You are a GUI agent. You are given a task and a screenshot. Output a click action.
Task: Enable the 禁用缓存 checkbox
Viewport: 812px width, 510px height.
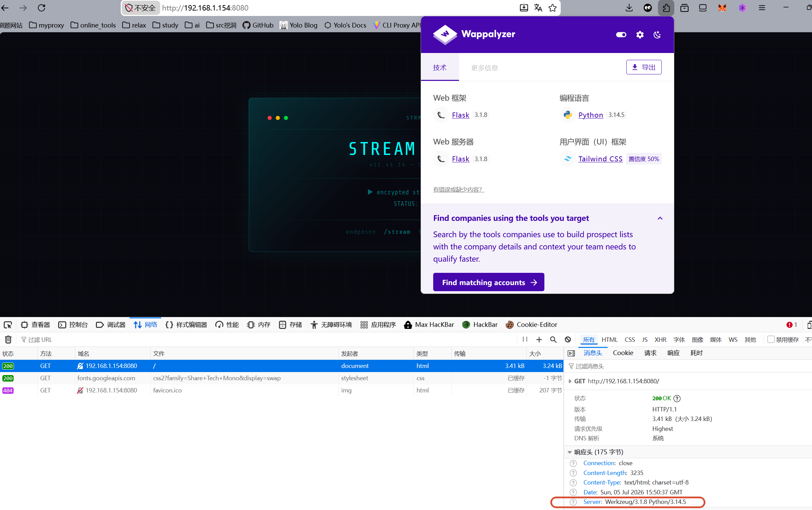tap(771, 339)
